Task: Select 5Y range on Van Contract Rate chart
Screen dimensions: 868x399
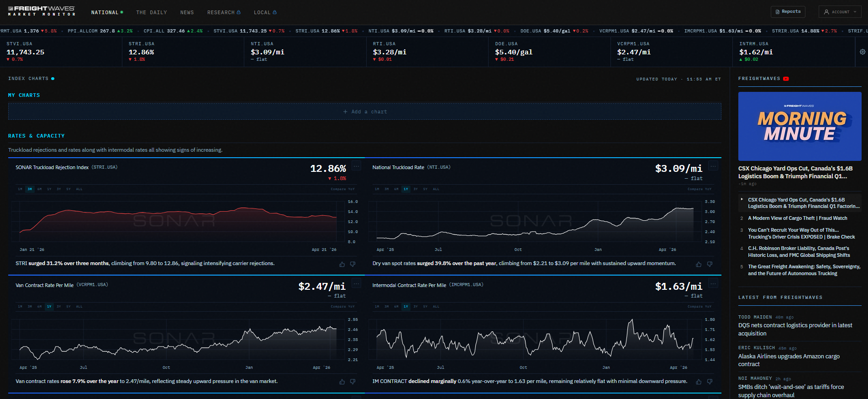Action: [x=68, y=307]
